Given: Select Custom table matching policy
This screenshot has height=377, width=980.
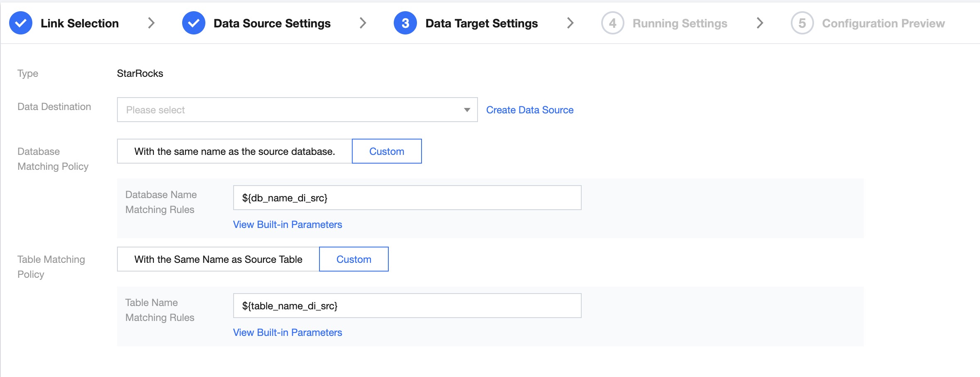Looking at the screenshot, I should 353,259.
